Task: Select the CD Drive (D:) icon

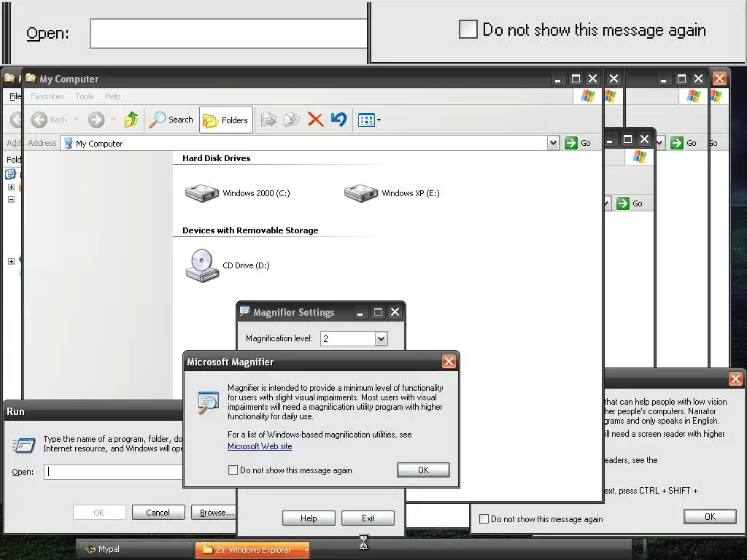Action: pos(202,265)
